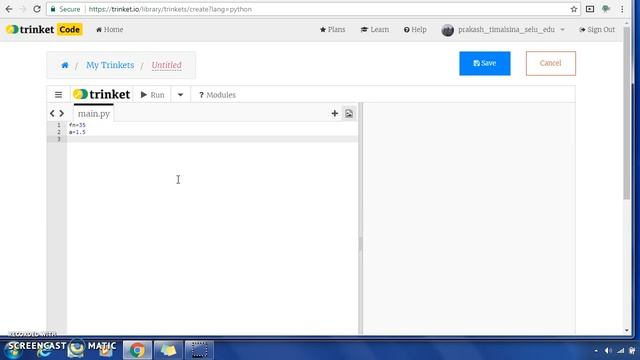The width and height of the screenshot is (640, 360).
Task: Reload the page with the refresh icon
Action: point(37,9)
